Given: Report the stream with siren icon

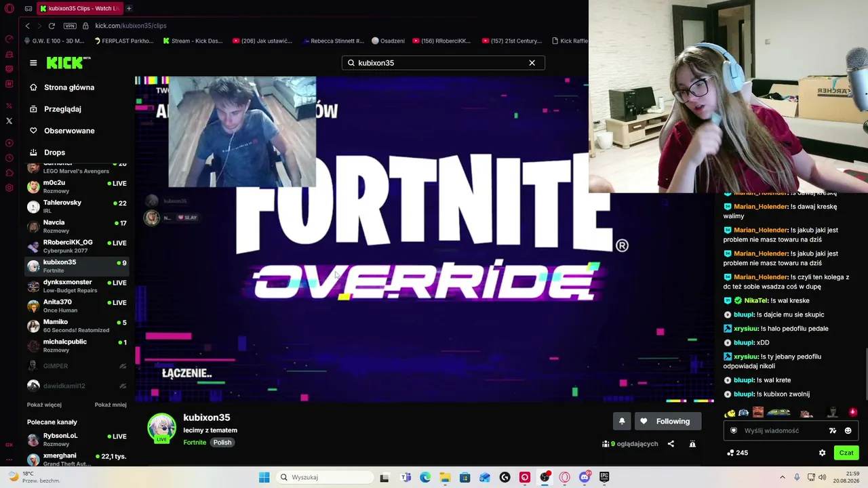Looking at the screenshot, I should click(692, 444).
